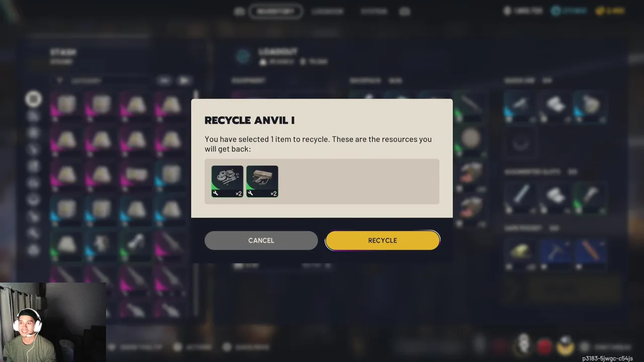Click the mechanical gears resource icon

point(227,182)
